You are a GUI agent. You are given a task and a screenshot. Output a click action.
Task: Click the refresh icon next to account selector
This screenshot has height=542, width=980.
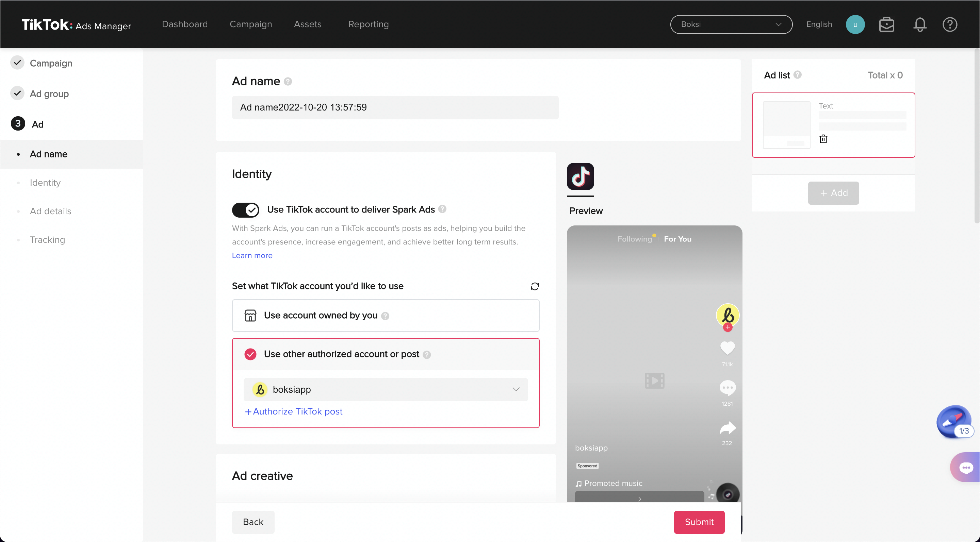click(535, 286)
